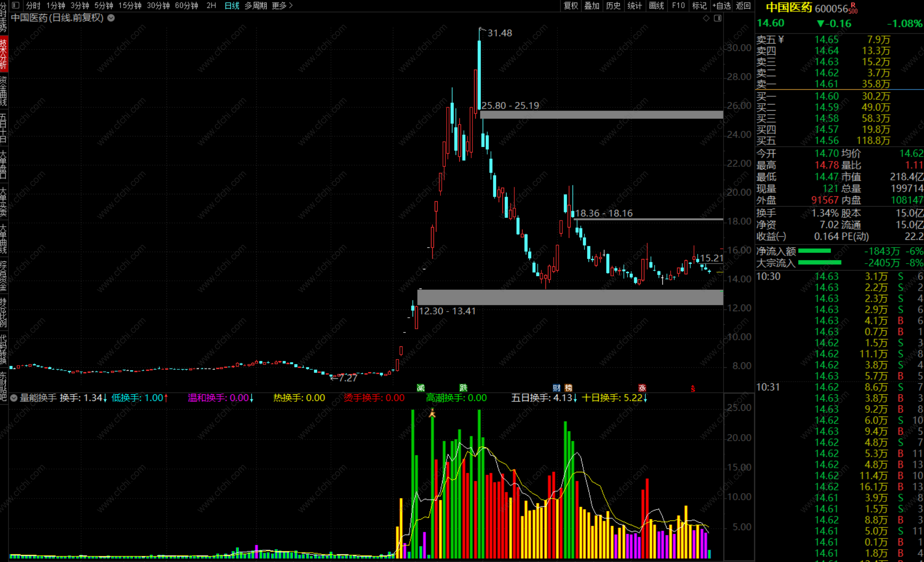Click red S marker on timeline
The height and width of the screenshot is (562, 924).
pyautogui.click(x=693, y=389)
